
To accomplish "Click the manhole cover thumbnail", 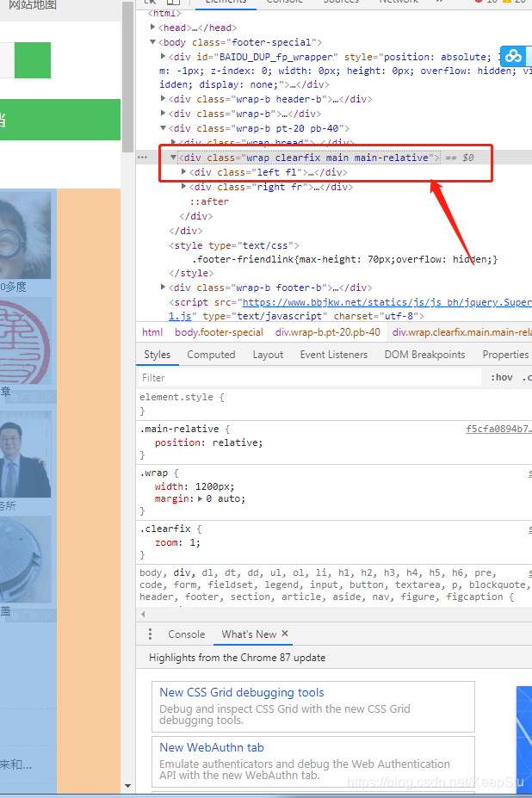I will point(26,559).
